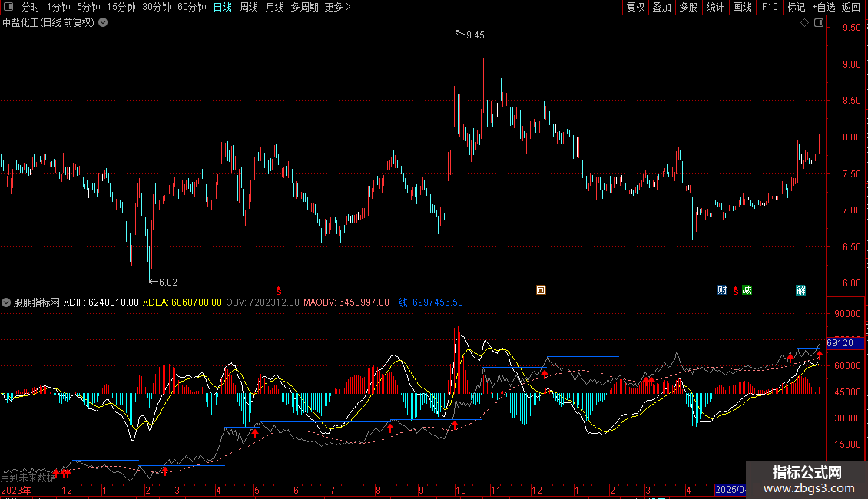
Task: Toggle the right info panel icon
Action: [819, 23]
